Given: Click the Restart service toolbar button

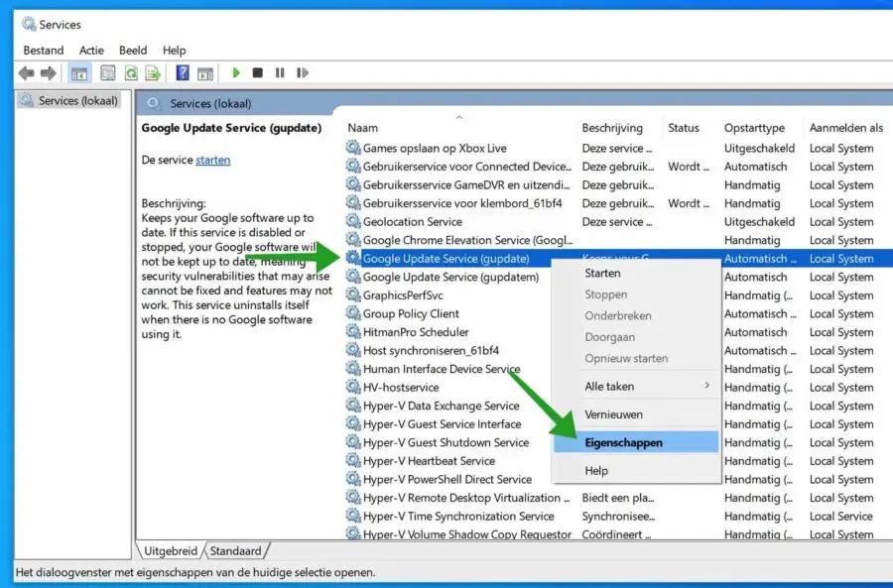Looking at the screenshot, I should (303, 72).
